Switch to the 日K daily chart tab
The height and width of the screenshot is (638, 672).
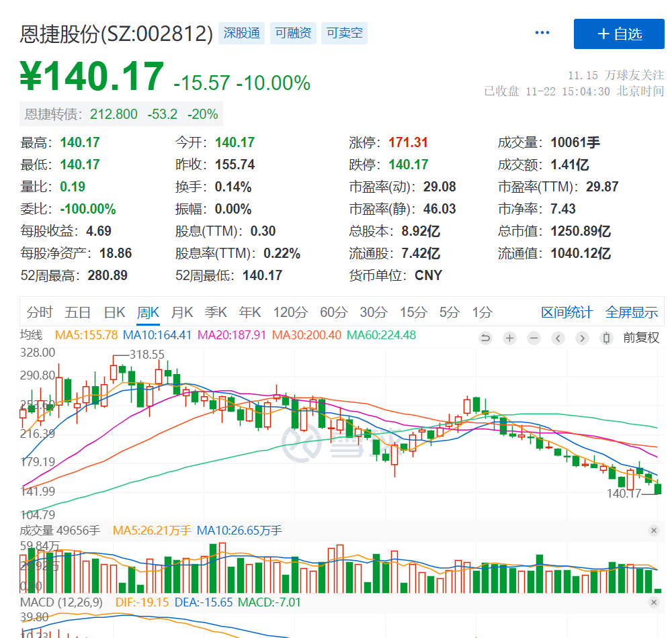pos(114,312)
